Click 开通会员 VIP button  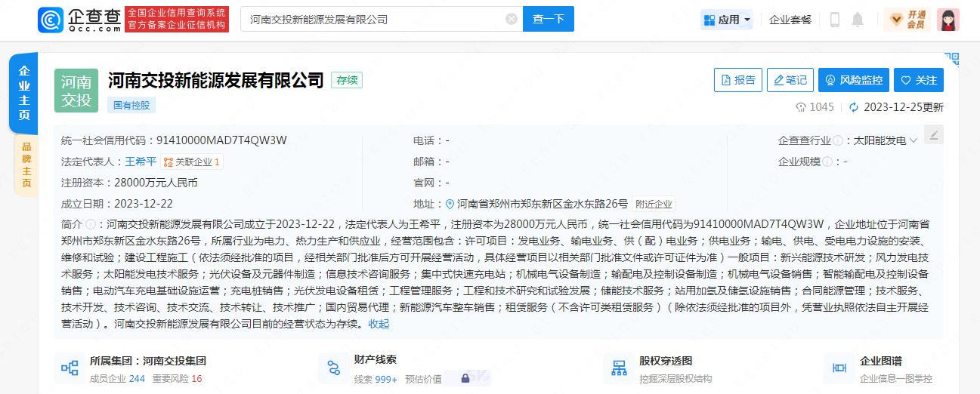click(x=907, y=20)
